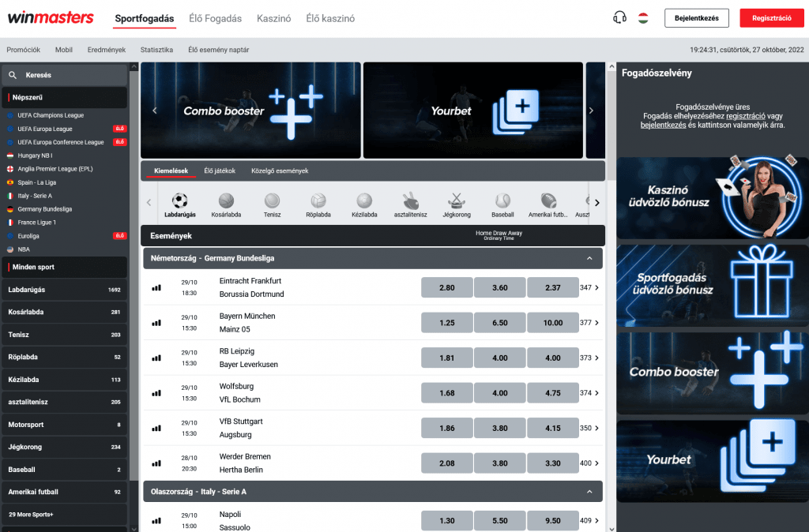Open customer support headset icon

[619, 17]
